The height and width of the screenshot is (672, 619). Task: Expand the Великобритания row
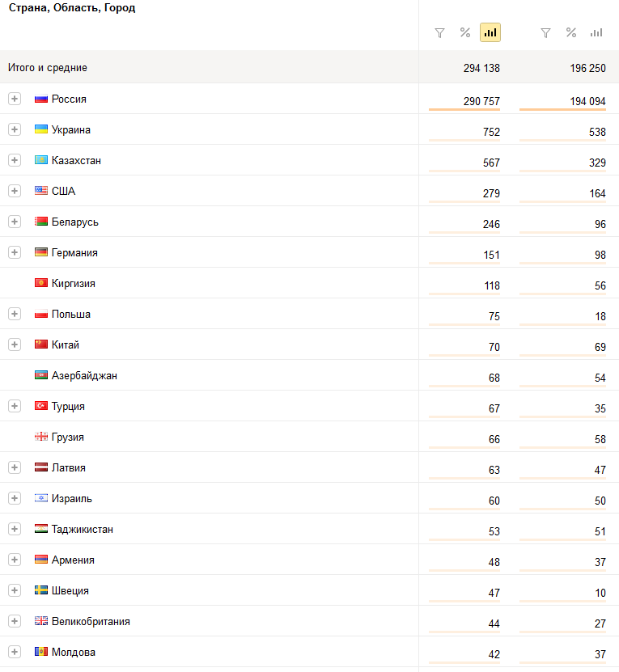click(15, 621)
